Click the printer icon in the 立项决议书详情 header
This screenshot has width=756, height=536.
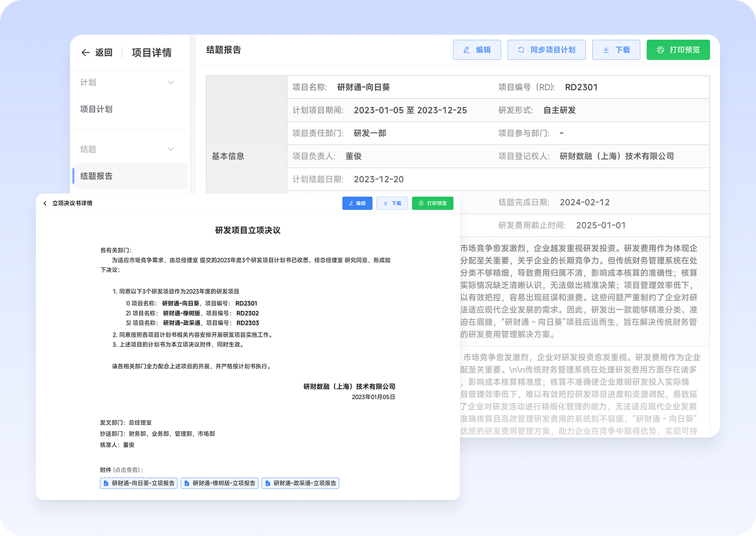pos(421,203)
